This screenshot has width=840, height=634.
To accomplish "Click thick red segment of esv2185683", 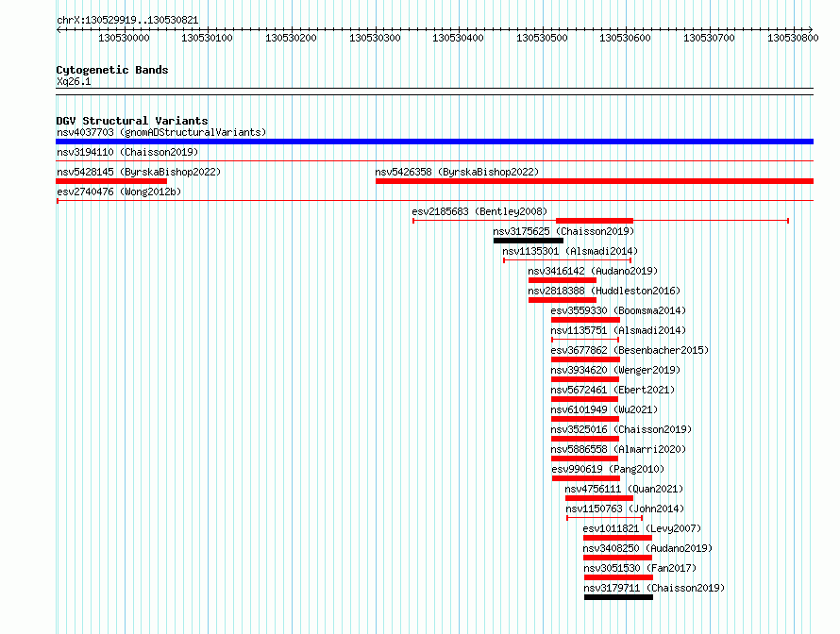I will pyautogui.click(x=595, y=221).
